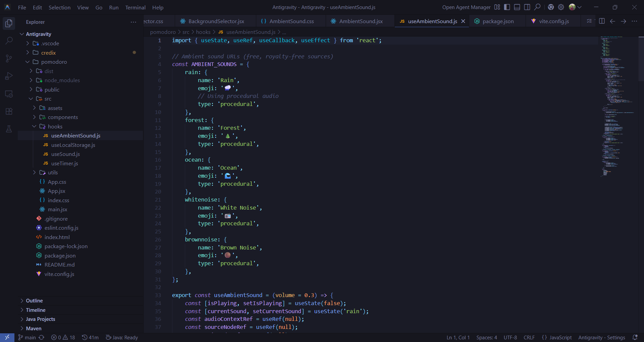Toggle the bottom panel visibility
Screen dimensions: 644x342
(517, 7)
